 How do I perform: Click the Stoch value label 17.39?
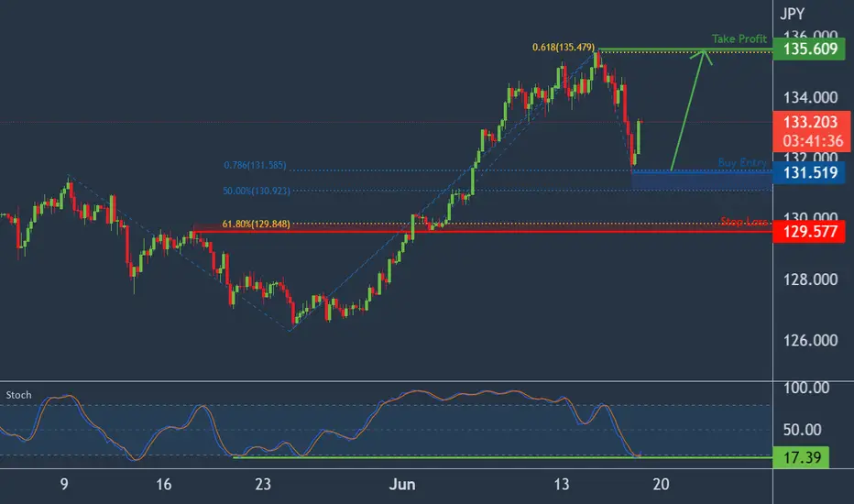click(801, 457)
